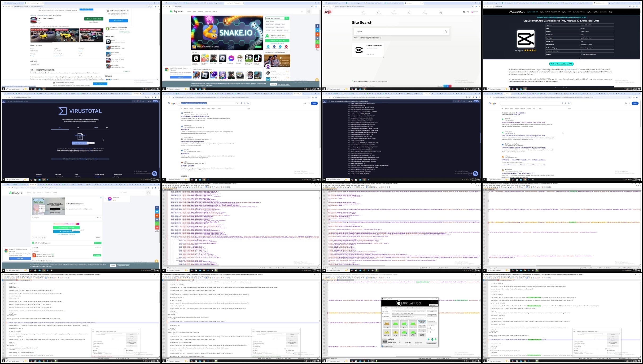643x364 pixels.
Task: Click the Compile android icon in APK Easy Tool
Action: [x=395, y=324]
